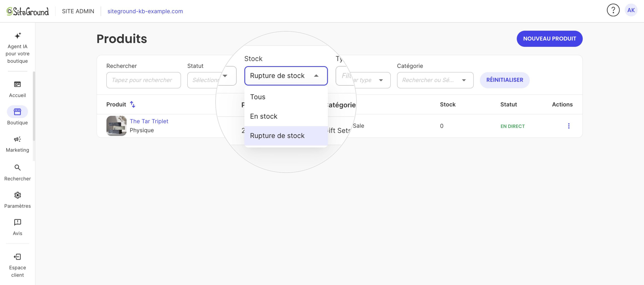Click the Statut column header in the table
The height and width of the screenshot is (285, 644).
click(508, 104)
